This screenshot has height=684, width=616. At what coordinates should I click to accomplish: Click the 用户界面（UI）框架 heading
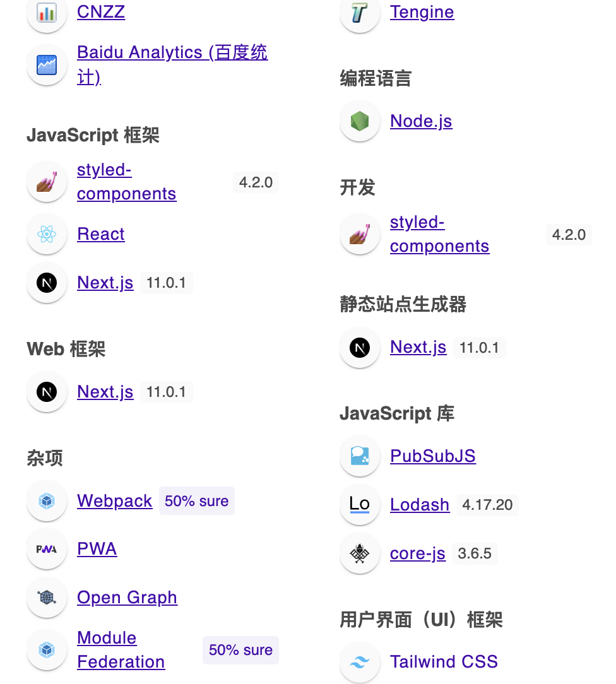pyautogui.click(x=422, y=620)
